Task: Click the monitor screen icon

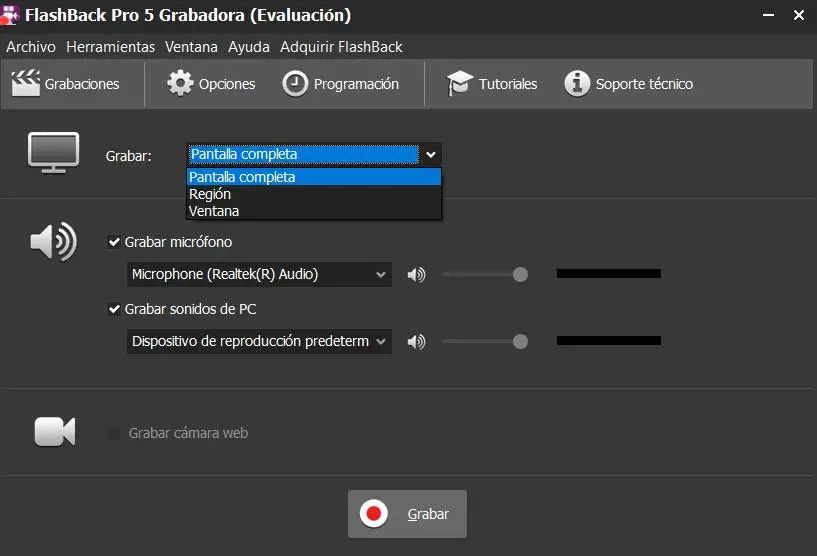Action: (53, 153)
